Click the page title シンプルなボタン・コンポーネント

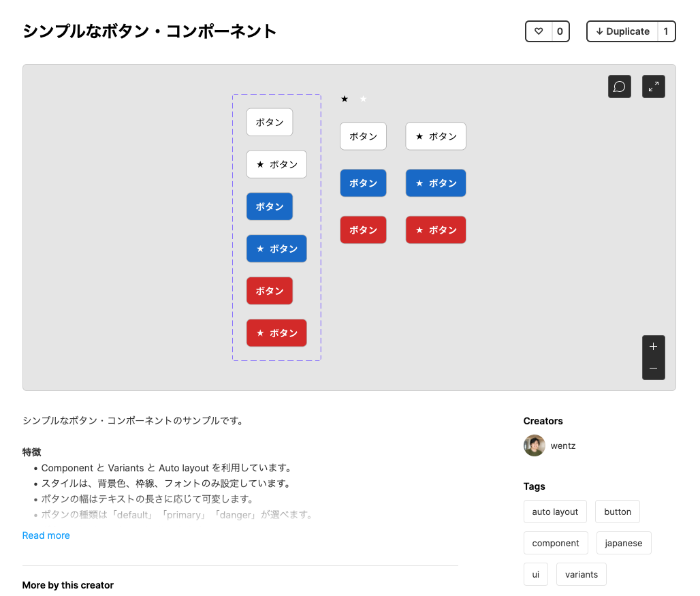point(150,31)
